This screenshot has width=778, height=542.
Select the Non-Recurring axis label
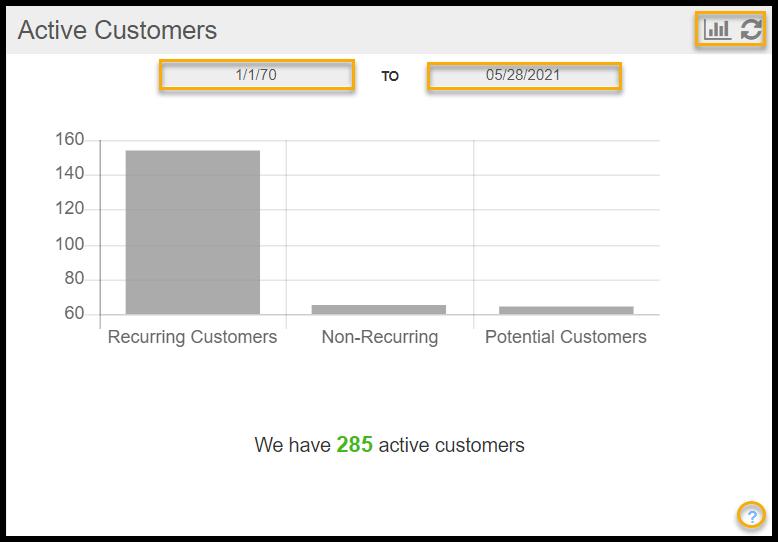(379, 337)
